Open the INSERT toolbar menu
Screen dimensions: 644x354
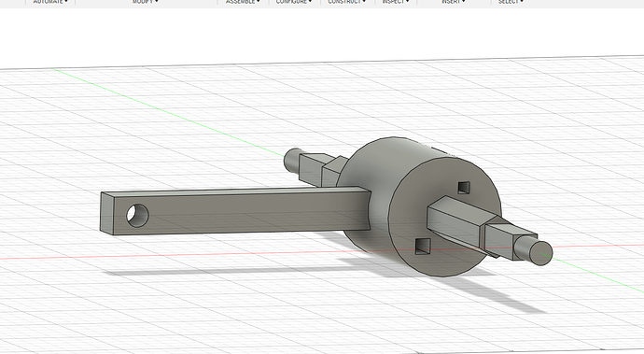(x=454, y=2)
